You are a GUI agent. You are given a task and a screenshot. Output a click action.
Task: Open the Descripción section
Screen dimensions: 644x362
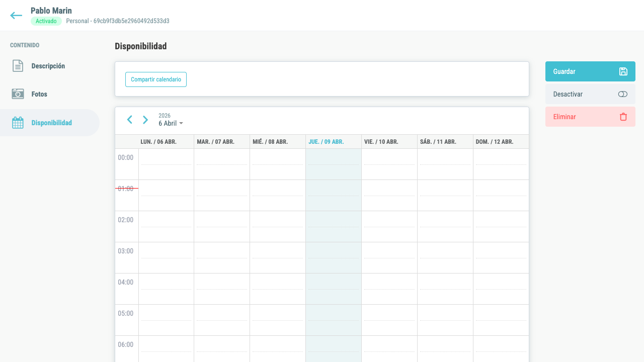click(50, 66)
